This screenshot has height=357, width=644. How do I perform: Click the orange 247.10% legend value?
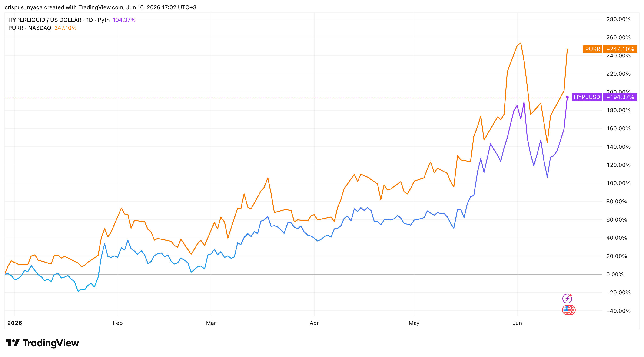pos(66,28)
